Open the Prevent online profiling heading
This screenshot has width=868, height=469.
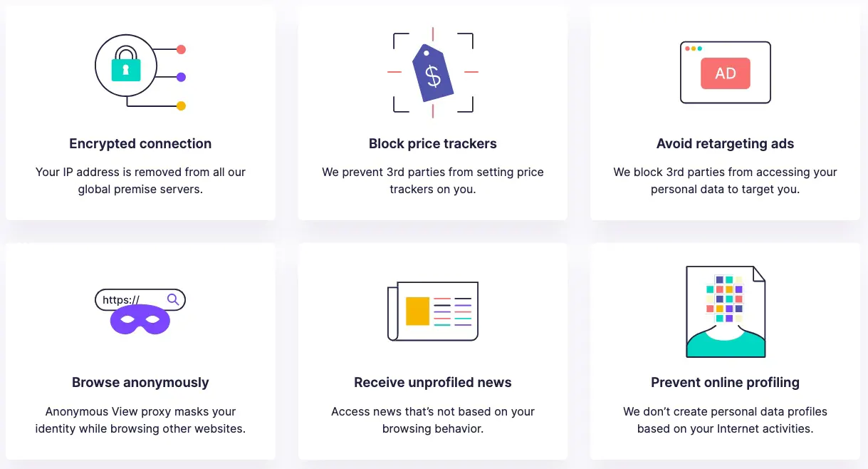726,382
